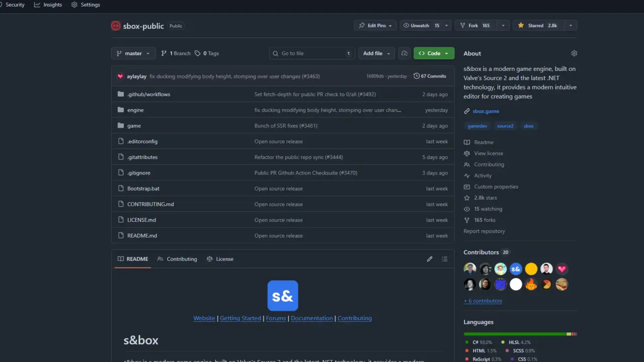This screenshot has width=644, height=362.
Task: Expand the green Code dropdown
Action: (x=446, y=53)
